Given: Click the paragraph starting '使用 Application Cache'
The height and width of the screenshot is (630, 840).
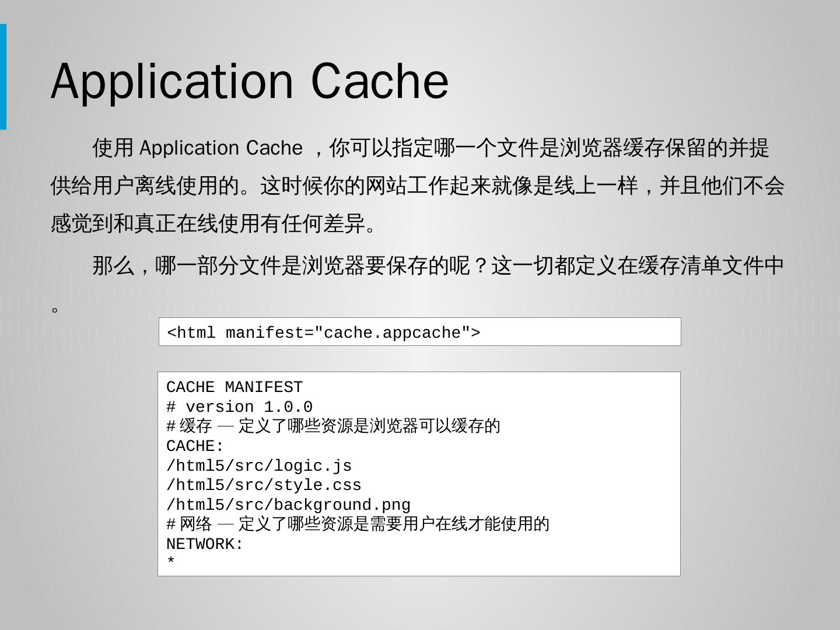Looking at the screenshot, I should coord(418,185).
